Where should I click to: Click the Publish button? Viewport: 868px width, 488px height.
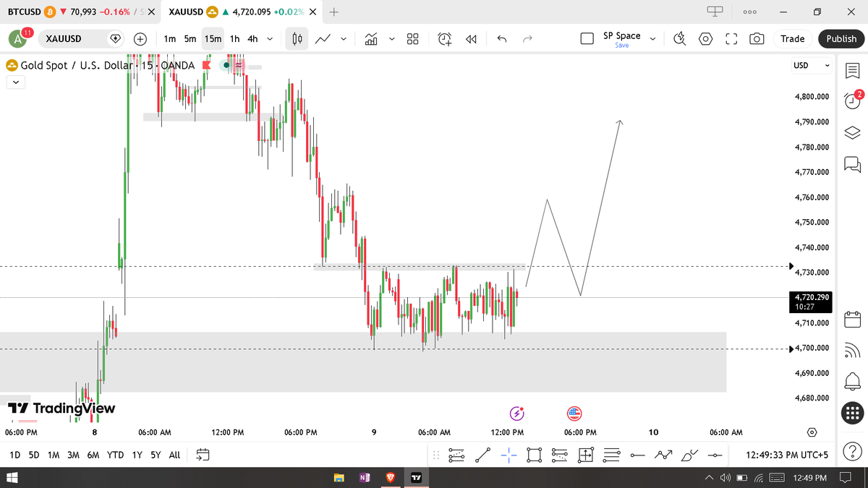point(841,39)
